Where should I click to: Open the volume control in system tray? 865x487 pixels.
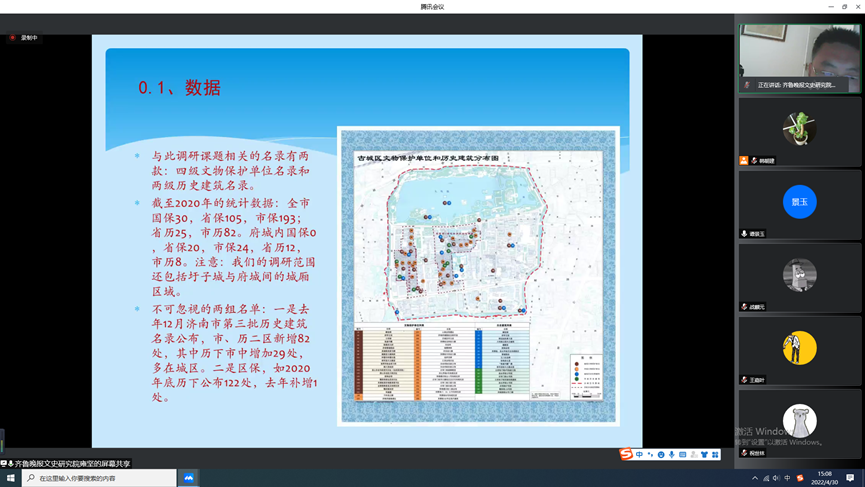click(x=777, y=479)
